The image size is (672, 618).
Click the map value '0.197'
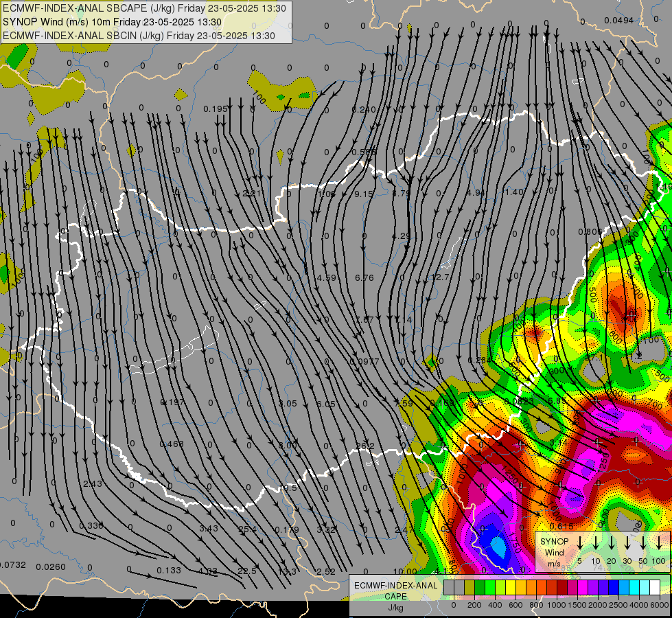[172, 402]
